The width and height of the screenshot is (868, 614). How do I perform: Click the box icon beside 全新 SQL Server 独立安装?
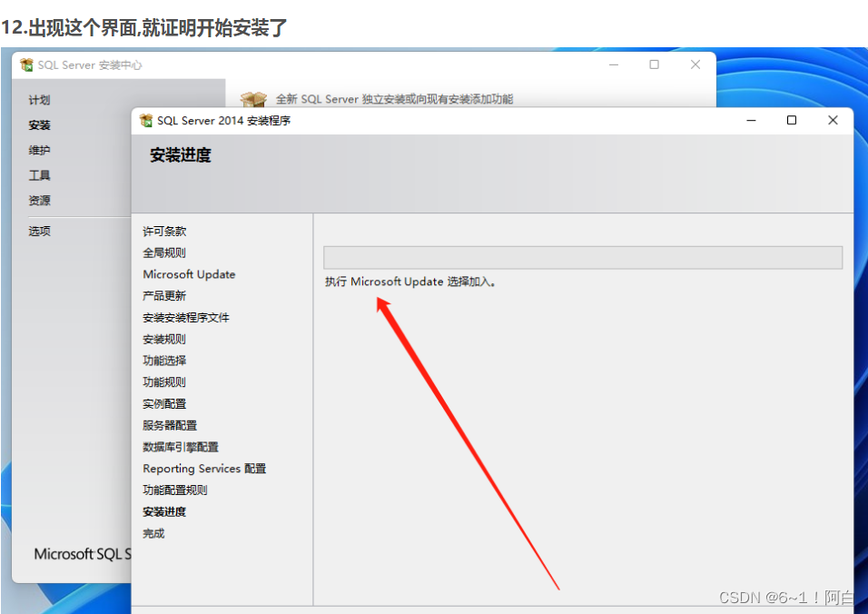click(x=253, y=99)
